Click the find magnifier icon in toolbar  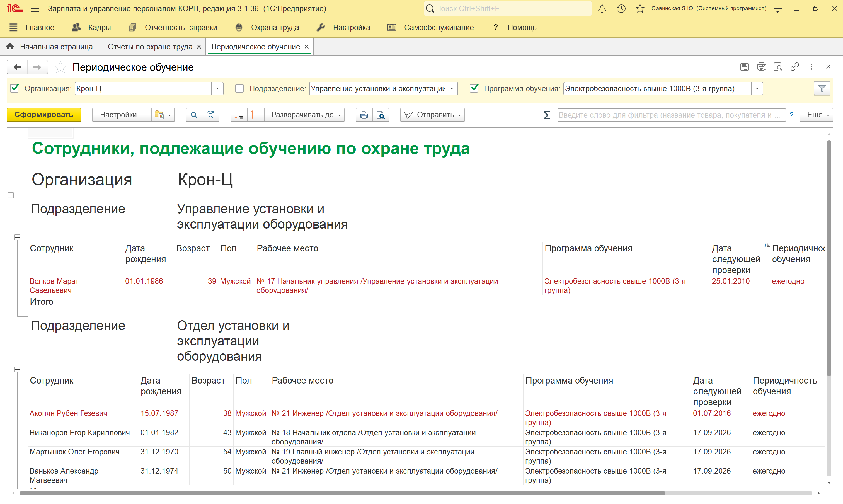(x=194, y=115)
